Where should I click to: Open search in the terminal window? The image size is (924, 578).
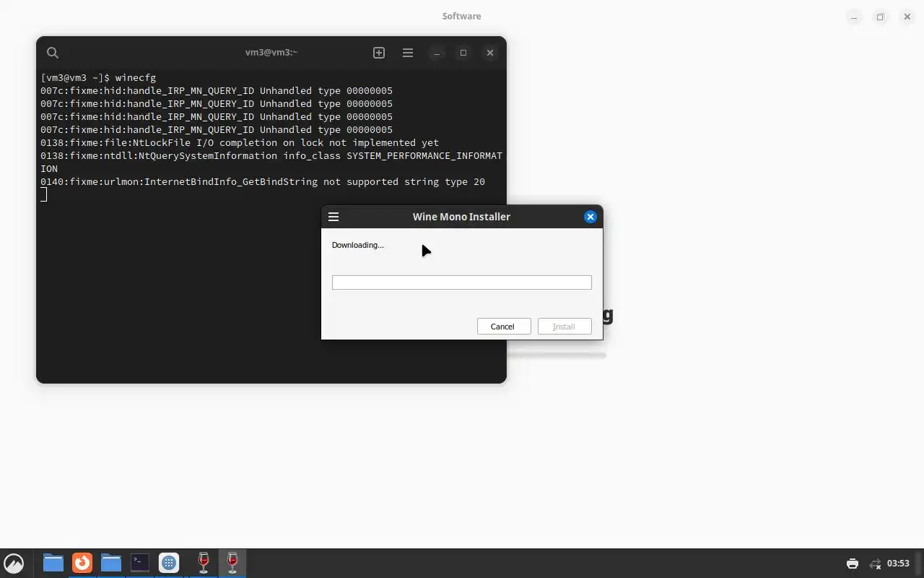(53, 53)
